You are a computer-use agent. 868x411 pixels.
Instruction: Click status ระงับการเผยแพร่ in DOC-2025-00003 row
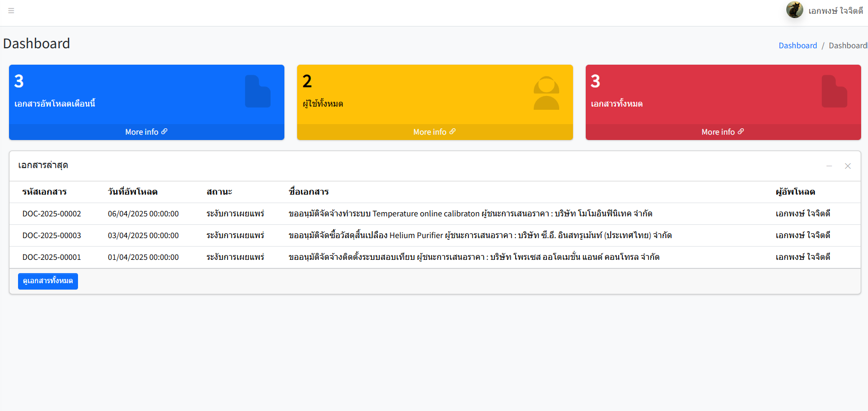(235, 235)
